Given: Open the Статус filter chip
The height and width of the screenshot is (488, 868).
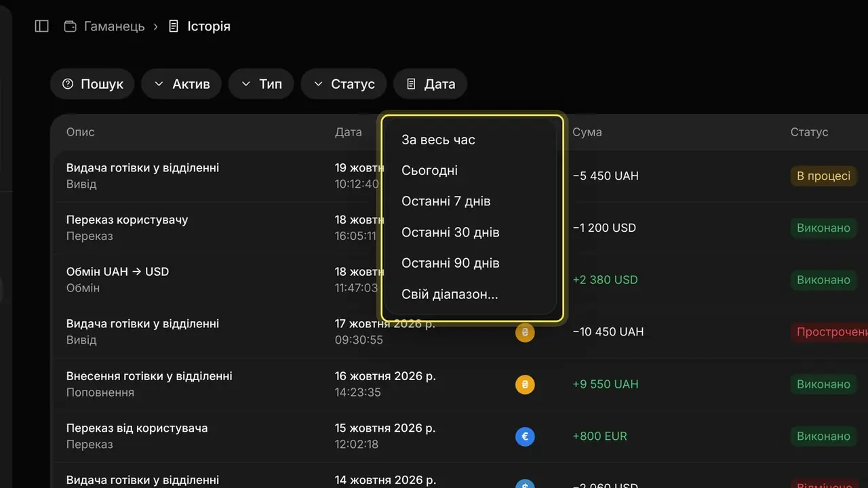Looking at the screenshot, I should 344,84.
